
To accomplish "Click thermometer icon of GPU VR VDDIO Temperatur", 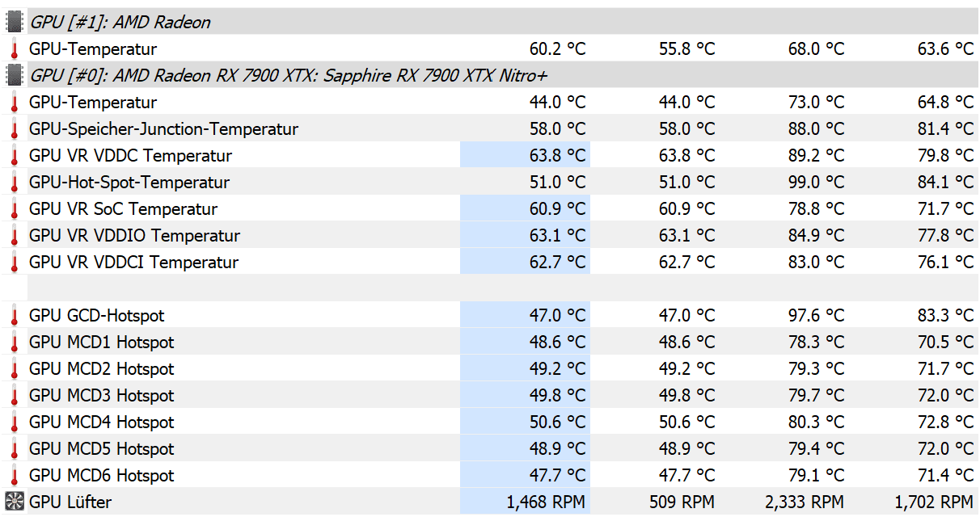I will (15, 236).
